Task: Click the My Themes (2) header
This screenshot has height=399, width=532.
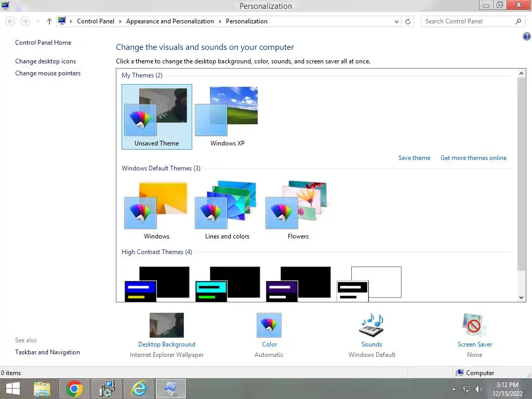Action: [x=142, y=75]
